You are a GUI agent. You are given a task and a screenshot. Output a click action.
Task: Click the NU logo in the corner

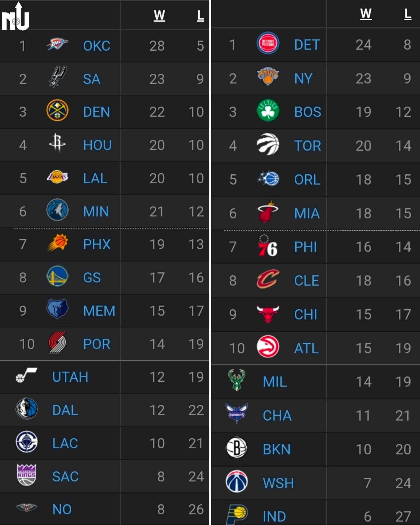[15, 17]
